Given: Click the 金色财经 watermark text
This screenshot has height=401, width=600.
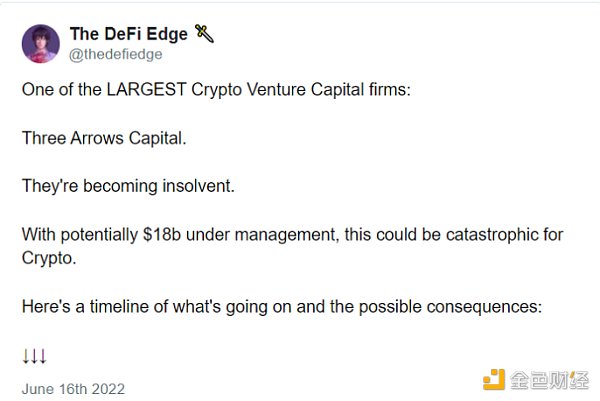Looking at the screenshot, I should [549, 380].
